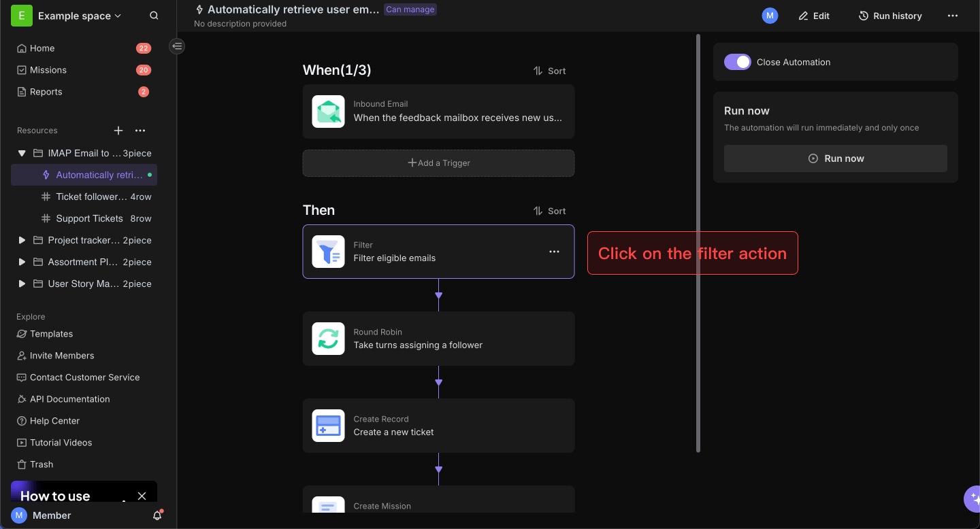The image size is (980, 529).
Task: Open the Member profile avatar at bottom
Action: [x=19, y=515]
